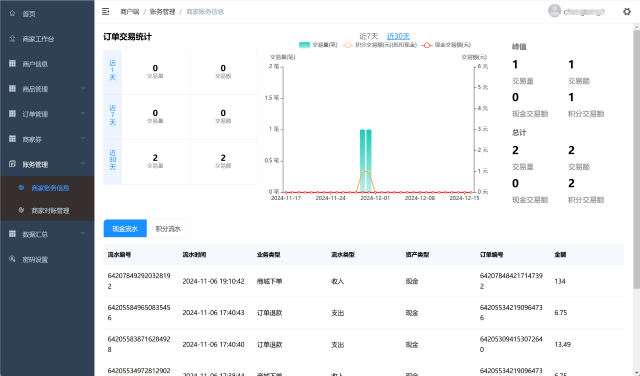Click x-axis date label 2024-11-17

point(286,198)
